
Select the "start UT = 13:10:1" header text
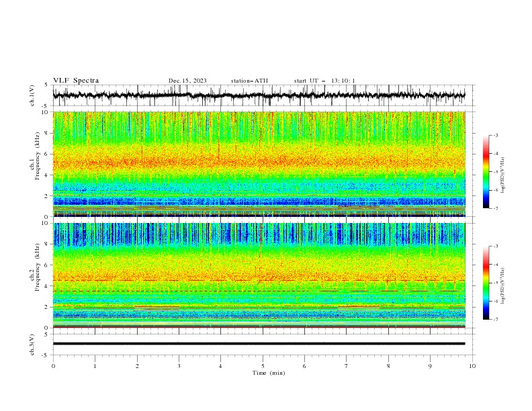(x=324, y=81)
